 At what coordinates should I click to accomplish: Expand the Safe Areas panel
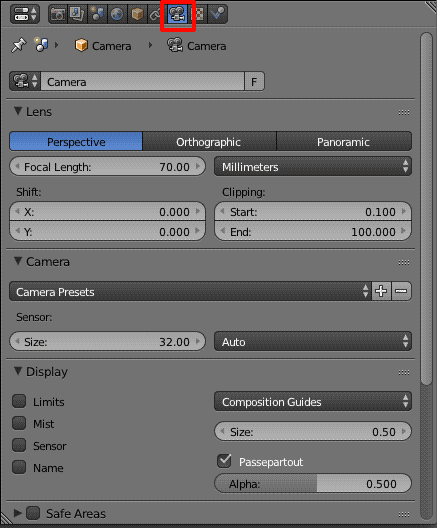(x=18, y=513)
